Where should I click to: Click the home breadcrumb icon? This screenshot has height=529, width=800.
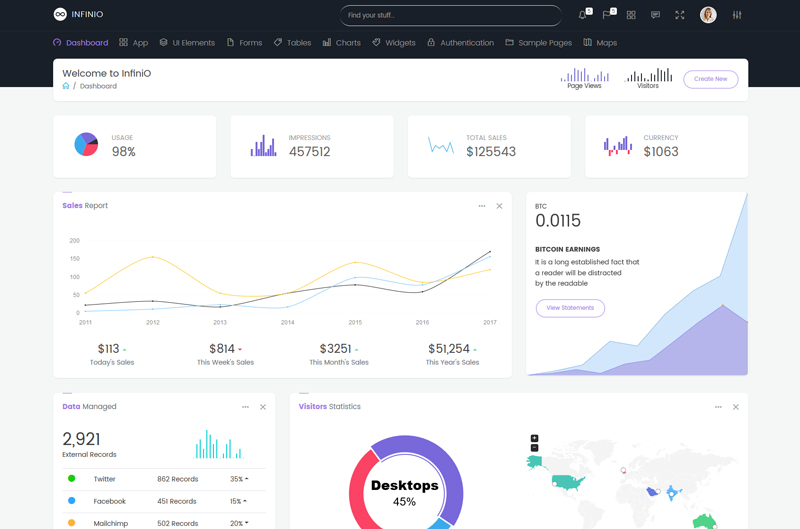click(66, 86)
